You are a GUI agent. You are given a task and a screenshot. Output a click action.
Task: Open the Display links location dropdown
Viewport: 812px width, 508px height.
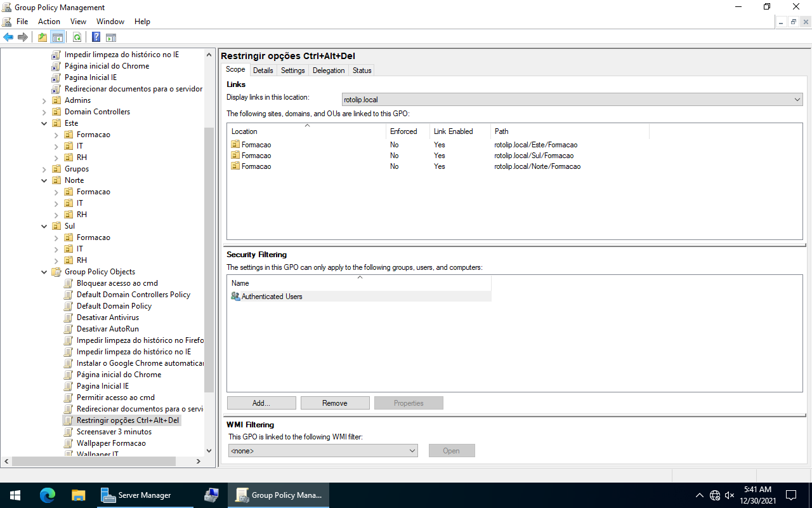tap(797, 100)
